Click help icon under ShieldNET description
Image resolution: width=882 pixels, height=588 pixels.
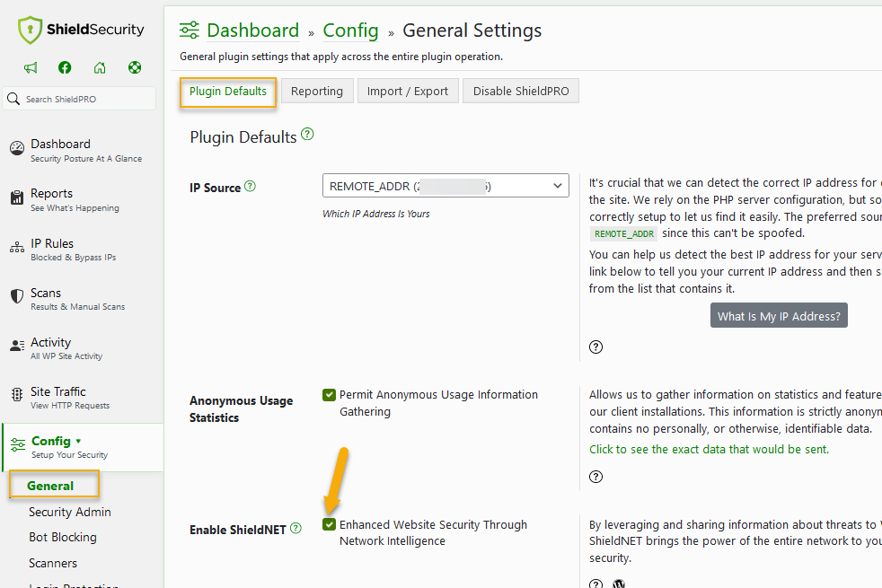tap(595, 583)
